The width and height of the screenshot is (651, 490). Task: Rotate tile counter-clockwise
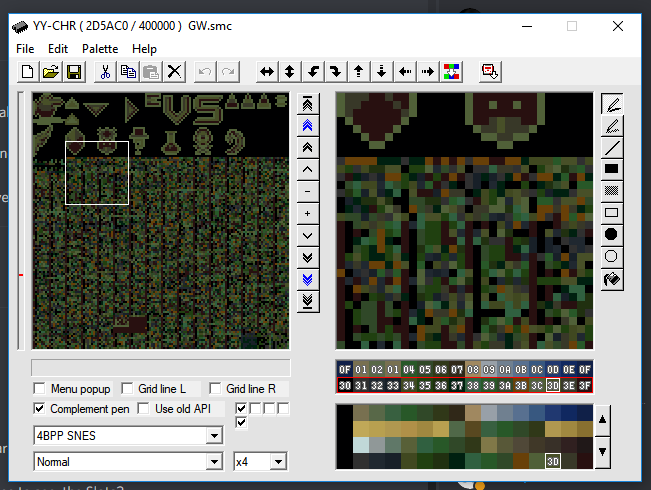313,72
